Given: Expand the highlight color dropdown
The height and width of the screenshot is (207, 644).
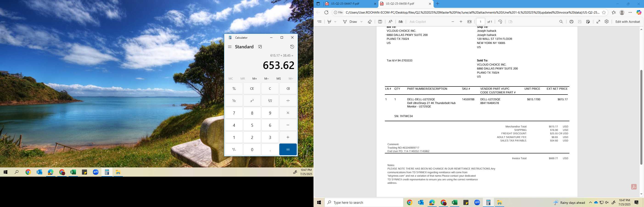Looking at the screenshot, I should tap(335, 22).
